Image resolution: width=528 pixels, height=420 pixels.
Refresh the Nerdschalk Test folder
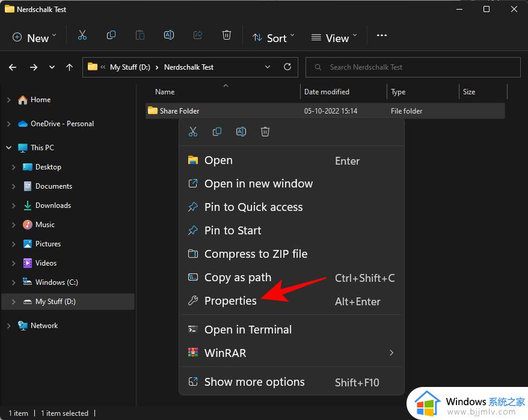point(287,67)
